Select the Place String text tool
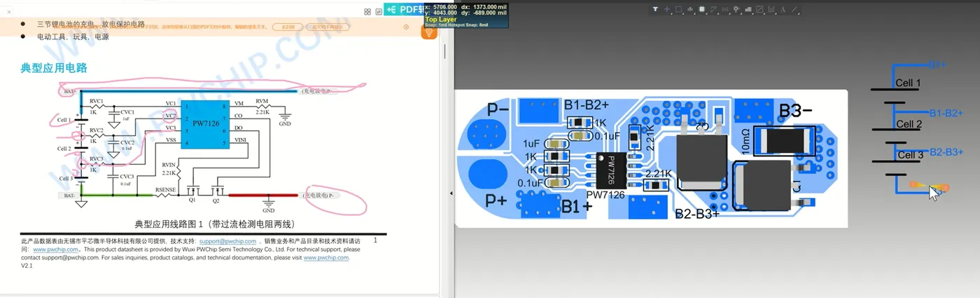980x298 pixels. pos(783,9)
